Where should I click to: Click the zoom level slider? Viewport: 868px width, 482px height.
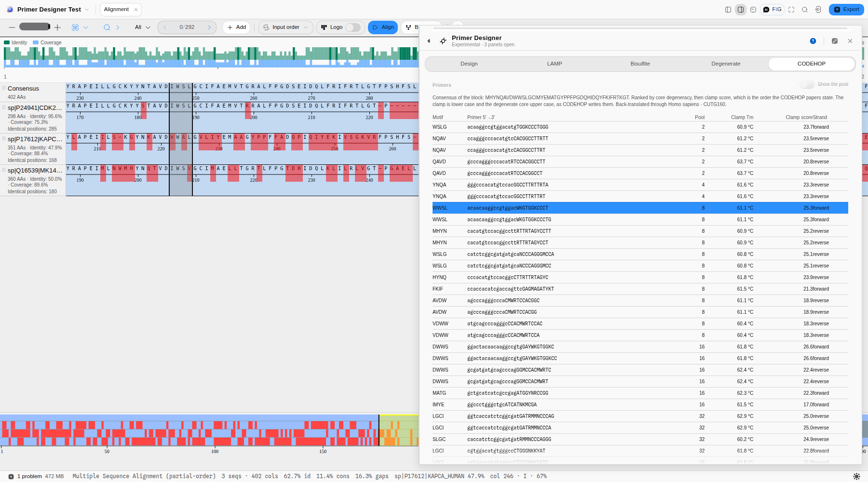(x=35, y=27)
